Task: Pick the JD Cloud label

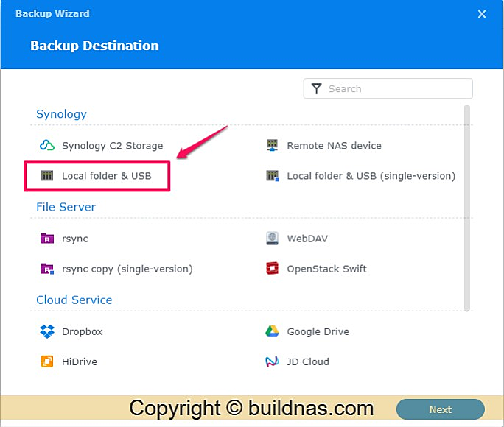Action: [x=308, y=361]
